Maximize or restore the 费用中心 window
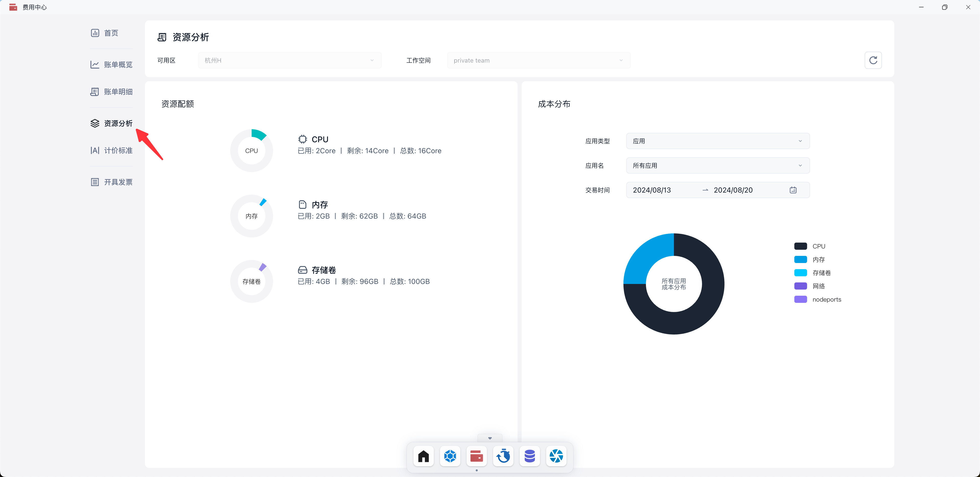This screenshot has width=980, height=477. [x=945, y=7]
